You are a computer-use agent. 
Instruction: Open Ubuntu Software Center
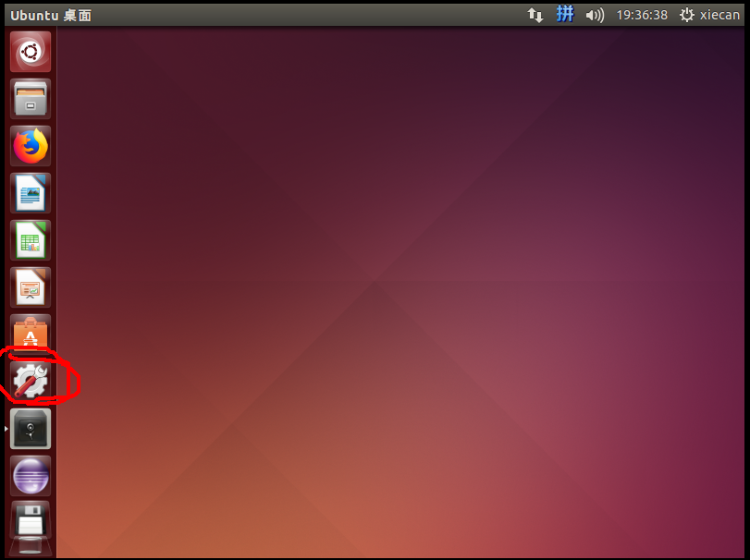(x=31, y=333)
